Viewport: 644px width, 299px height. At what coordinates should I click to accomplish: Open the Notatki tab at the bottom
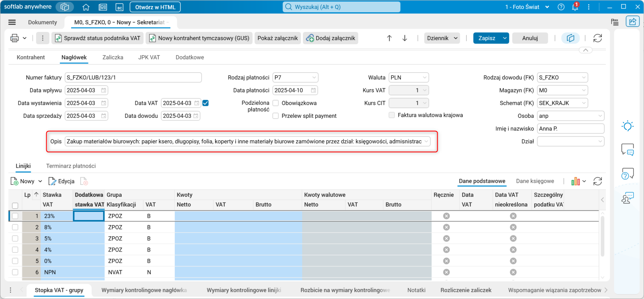pos(416,290)
